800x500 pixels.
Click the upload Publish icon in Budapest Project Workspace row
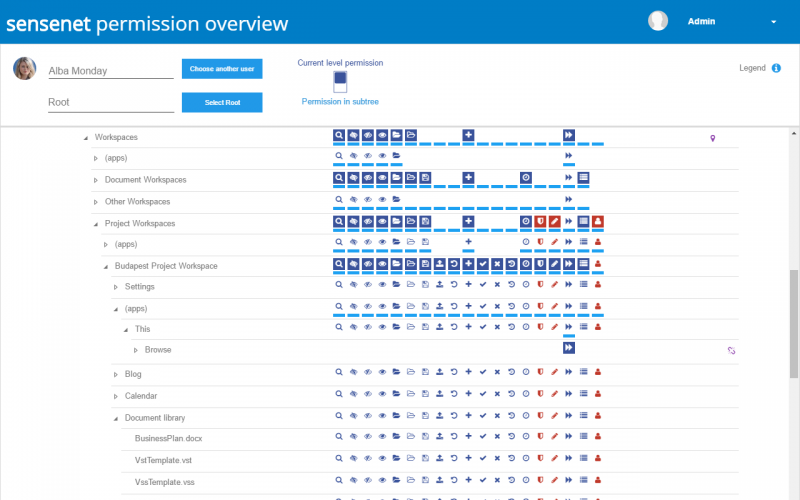pyautogui.click(x=440, y=264)
